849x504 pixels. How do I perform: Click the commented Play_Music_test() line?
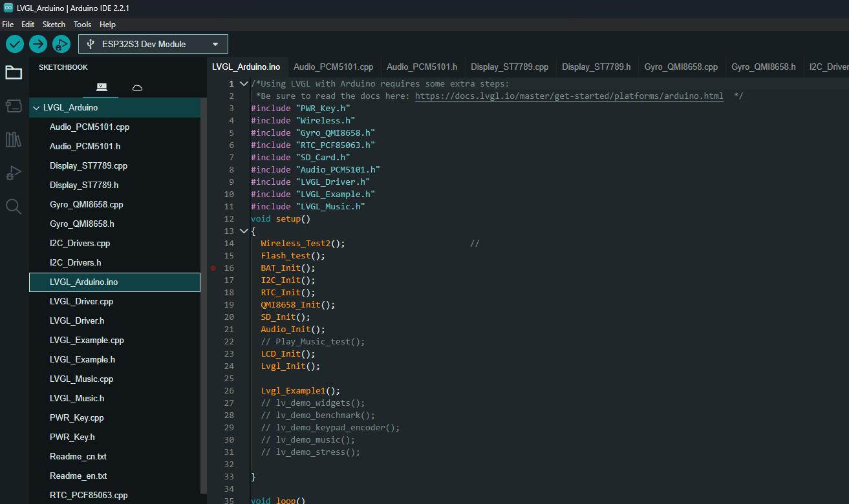click(313, 342)
